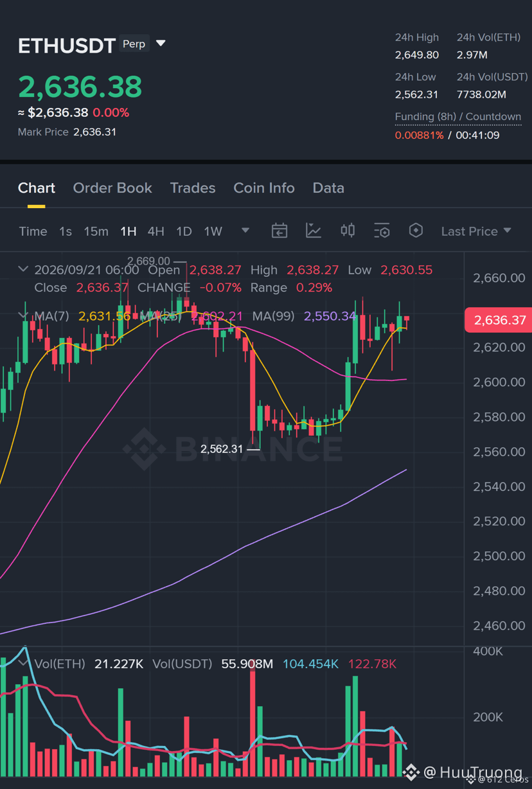Collapse the Vol(ETH) indicator legend chevron

pyautogui.click(x=23, y=663)
